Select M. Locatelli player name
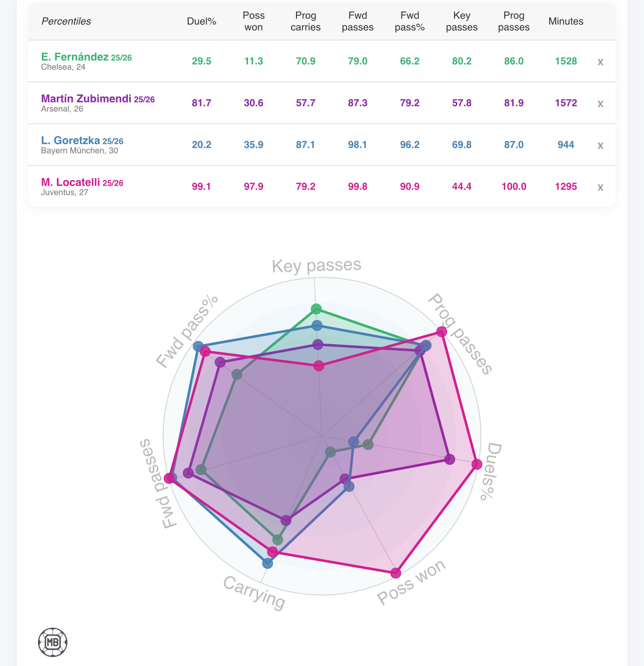The image size is (644, 666). tap(70, 182)
